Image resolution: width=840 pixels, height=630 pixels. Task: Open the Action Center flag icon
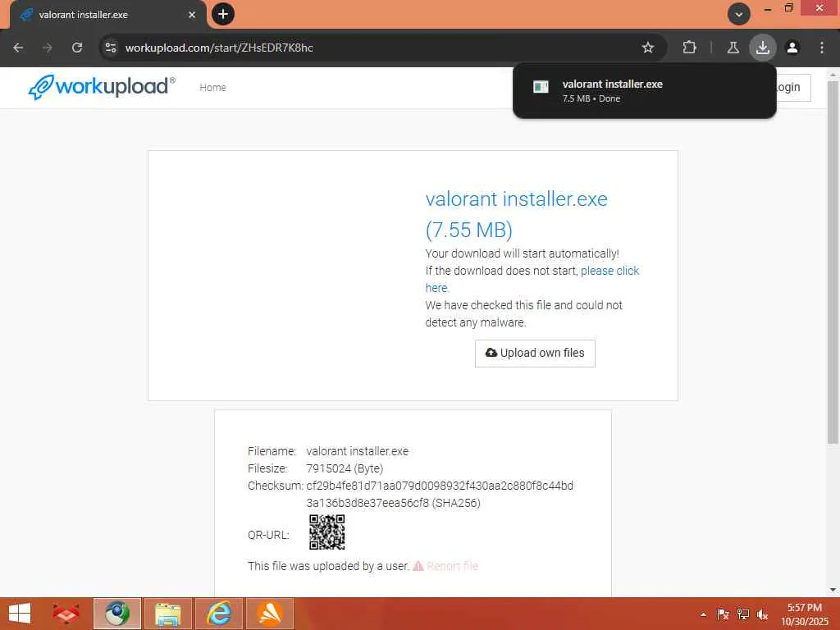(x=723, y=614)
